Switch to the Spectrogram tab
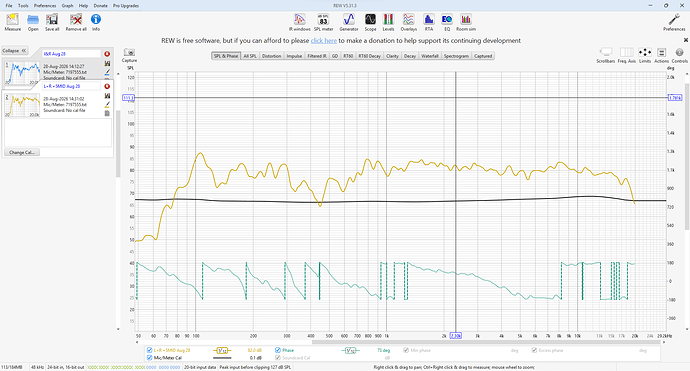 456,56
